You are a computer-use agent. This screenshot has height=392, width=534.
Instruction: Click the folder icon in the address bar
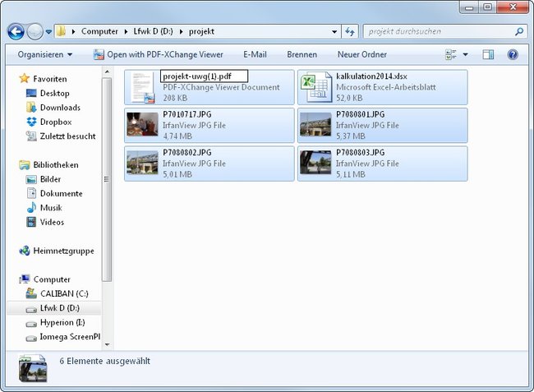pos(61,31)
